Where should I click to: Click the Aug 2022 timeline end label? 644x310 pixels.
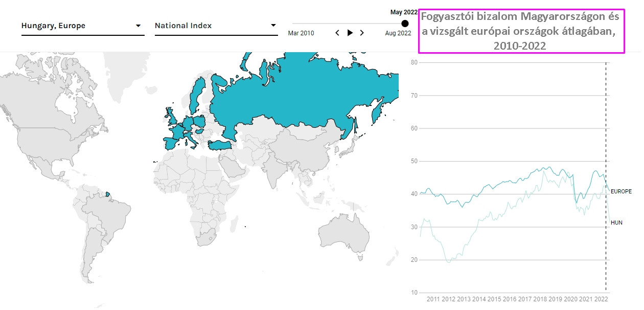398,33
